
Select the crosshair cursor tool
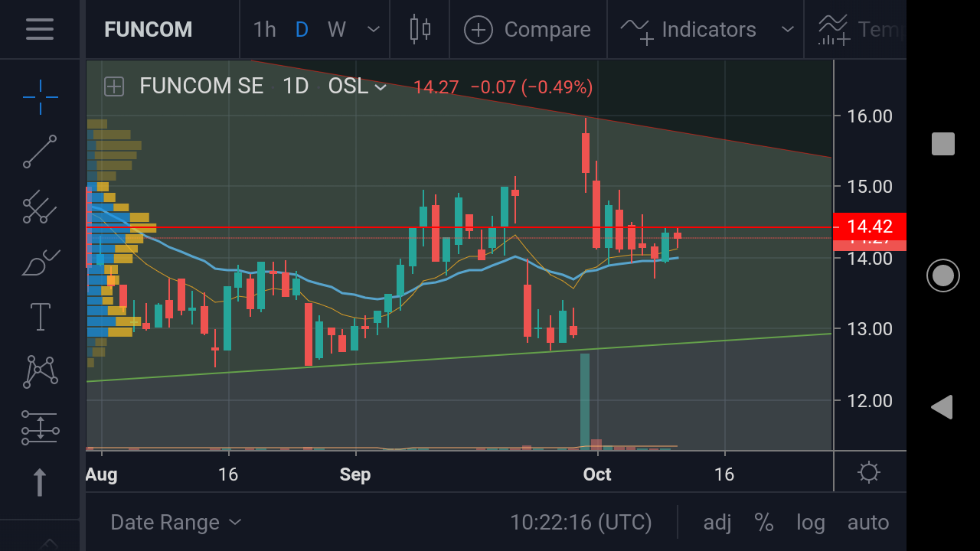40,96
